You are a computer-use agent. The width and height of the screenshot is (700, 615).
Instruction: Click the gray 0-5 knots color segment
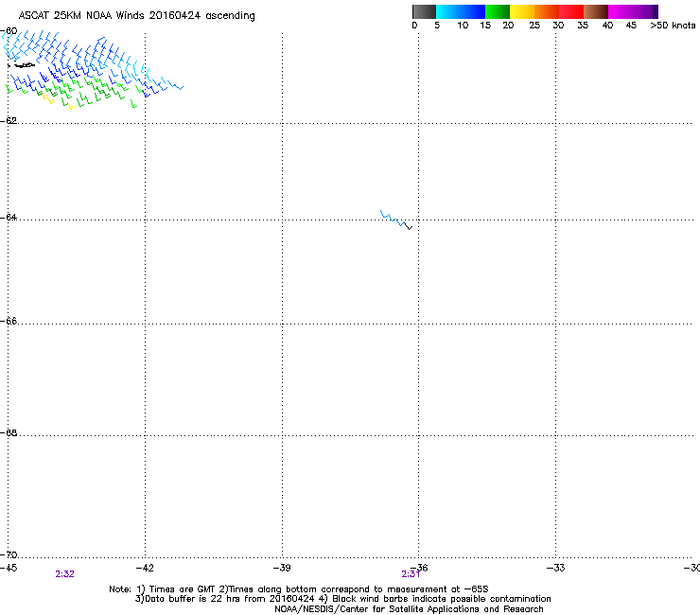424,11
